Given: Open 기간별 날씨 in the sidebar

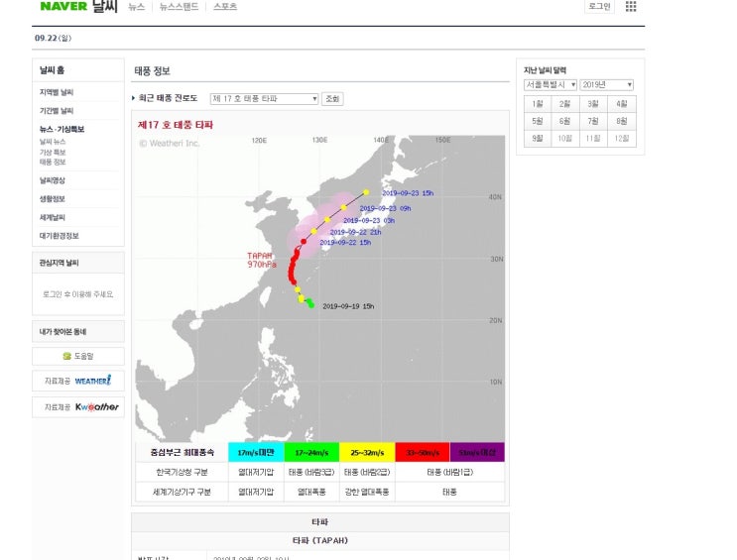Looking at the screenshot, I should (x=57, y=110).
